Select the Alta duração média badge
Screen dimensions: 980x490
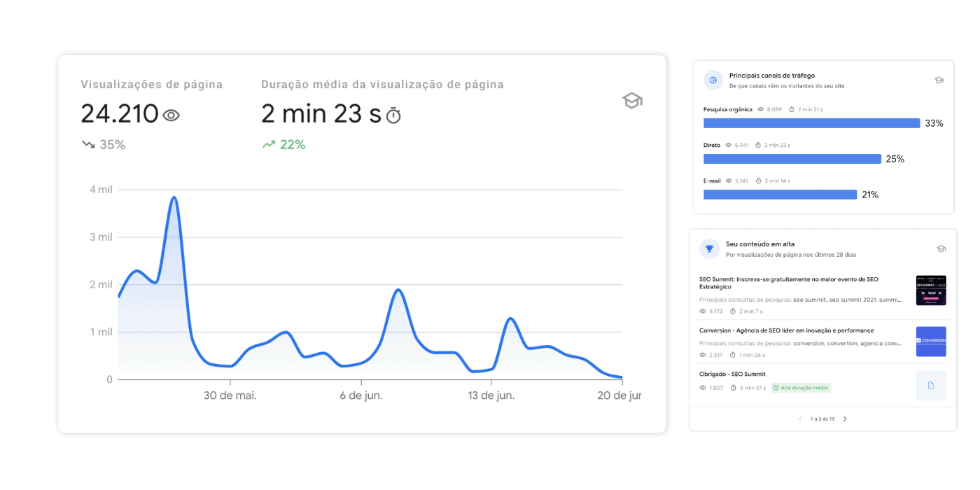pyautogui.click(x=800, y=387)
